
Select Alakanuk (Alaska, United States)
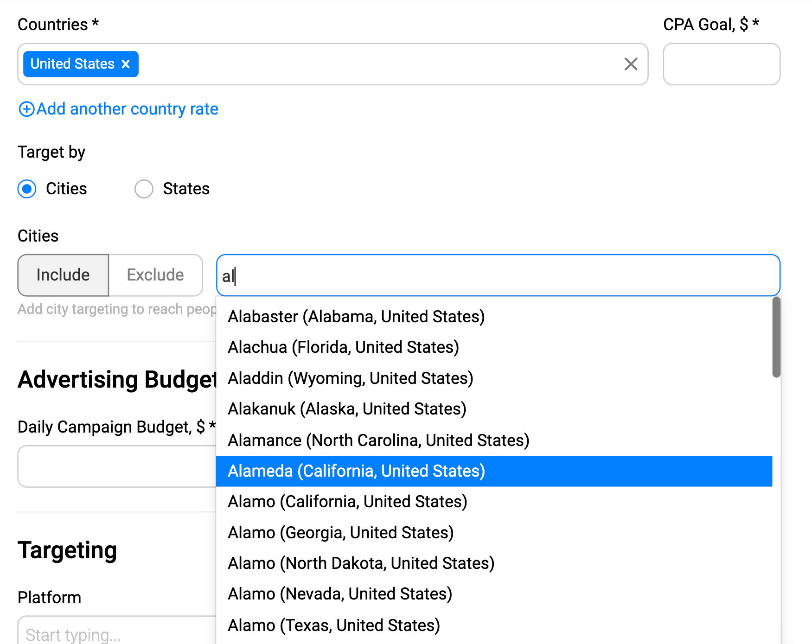click(x=347, y=409)
